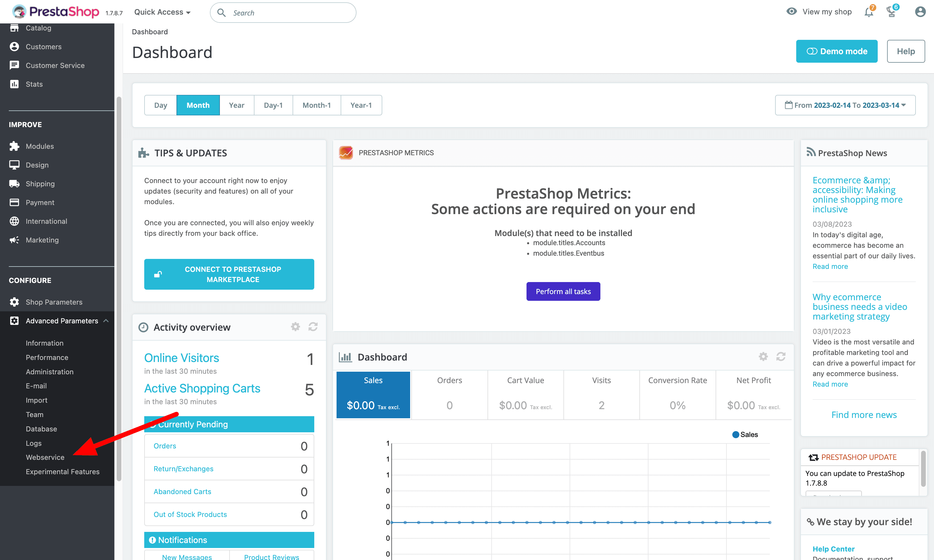The width and height of the screenshot is (934, 560).
Task: Toggle the Demo mode switch
Action: pos(837,51)
